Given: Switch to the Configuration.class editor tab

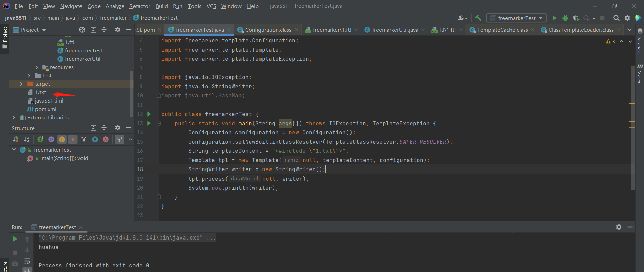Looking at the screenshot, I should click(x=268, y=30).
